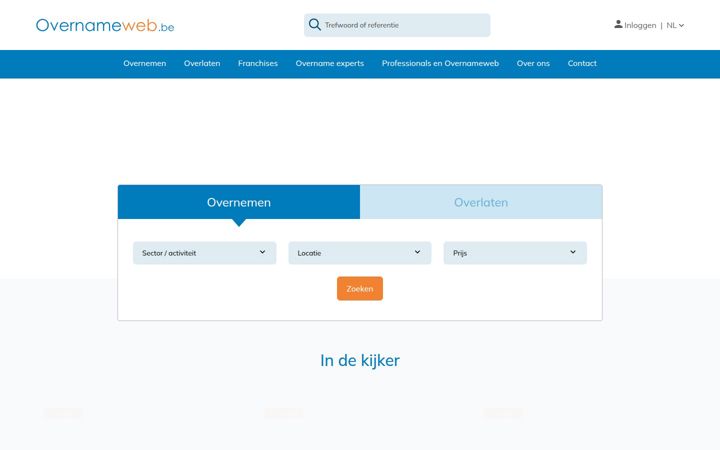
Task: Open Overlaten in the blue navigation bar
Action: pyautogui.click(x=202, y=63)
